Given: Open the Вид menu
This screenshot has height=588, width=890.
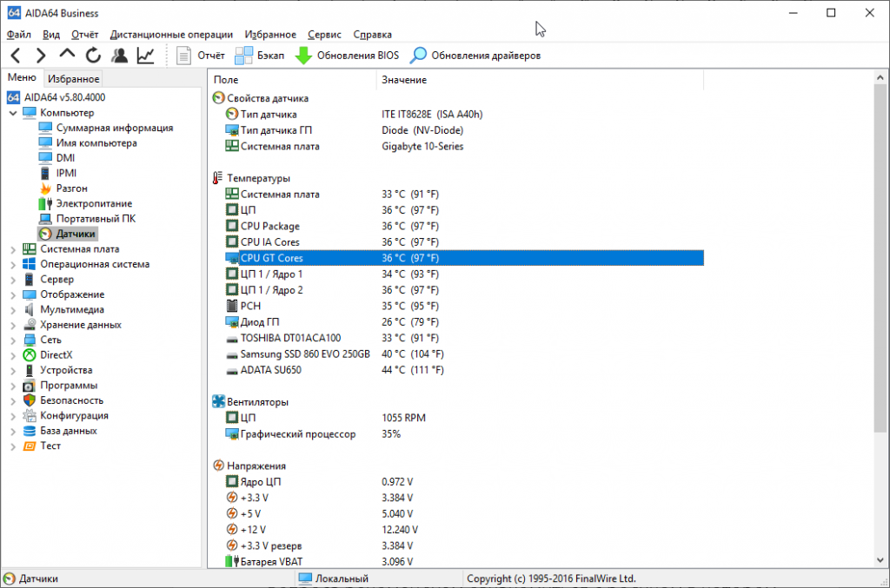Looking at the screenshot, I should tap(51, 35).
